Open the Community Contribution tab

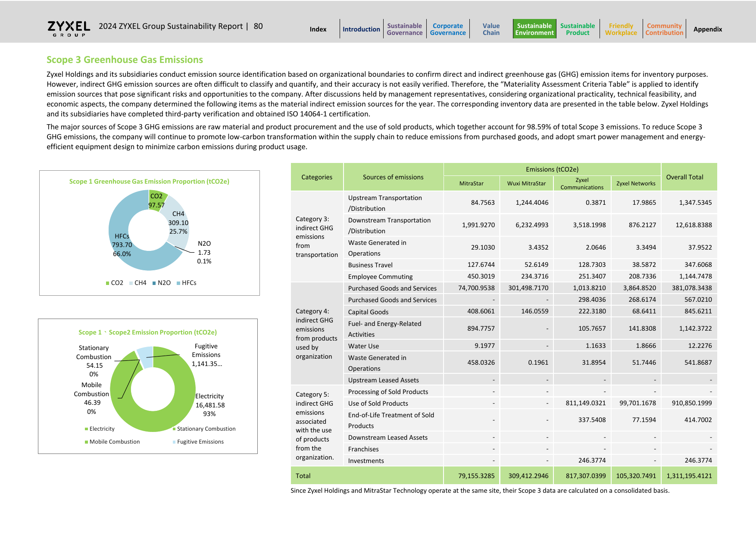(664, 29)
